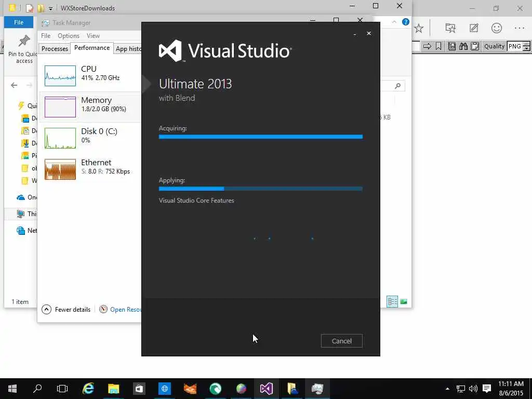Select Network in Explorer navigation pane
Viewport: 532px width, 399px height.
point(27,230)
